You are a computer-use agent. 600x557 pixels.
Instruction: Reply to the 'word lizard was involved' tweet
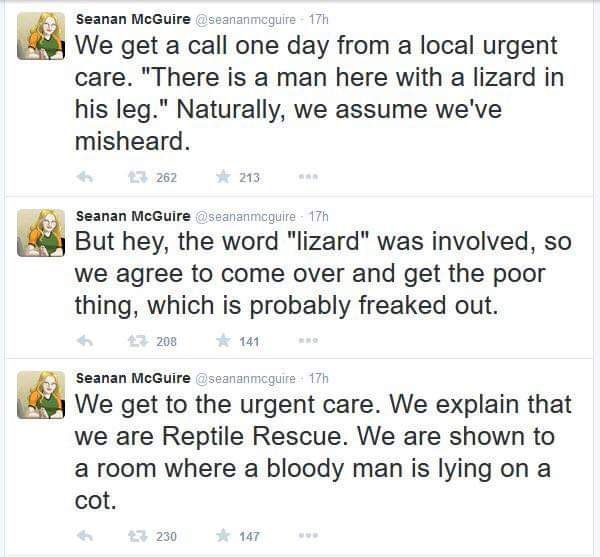(x=85, y=340)
